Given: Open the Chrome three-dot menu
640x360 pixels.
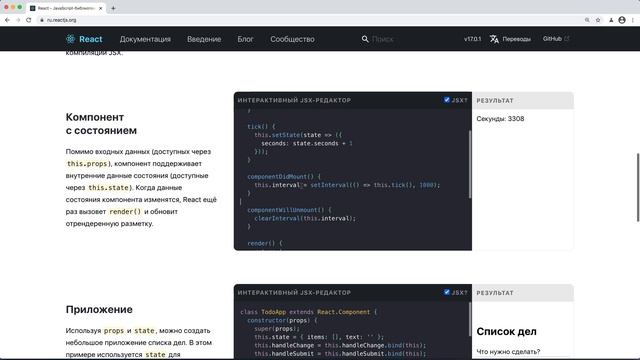Looking at the screenshot, I should 633,20.
